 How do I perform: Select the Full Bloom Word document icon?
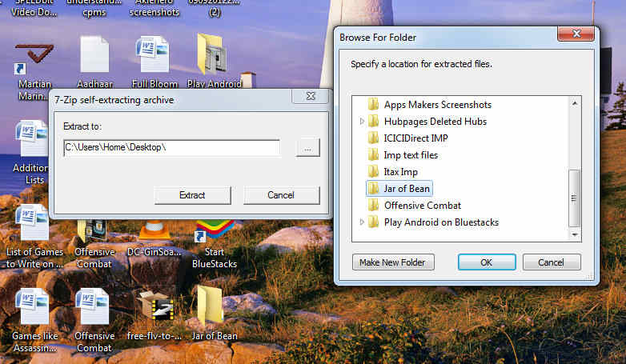[x=154, y=58]
